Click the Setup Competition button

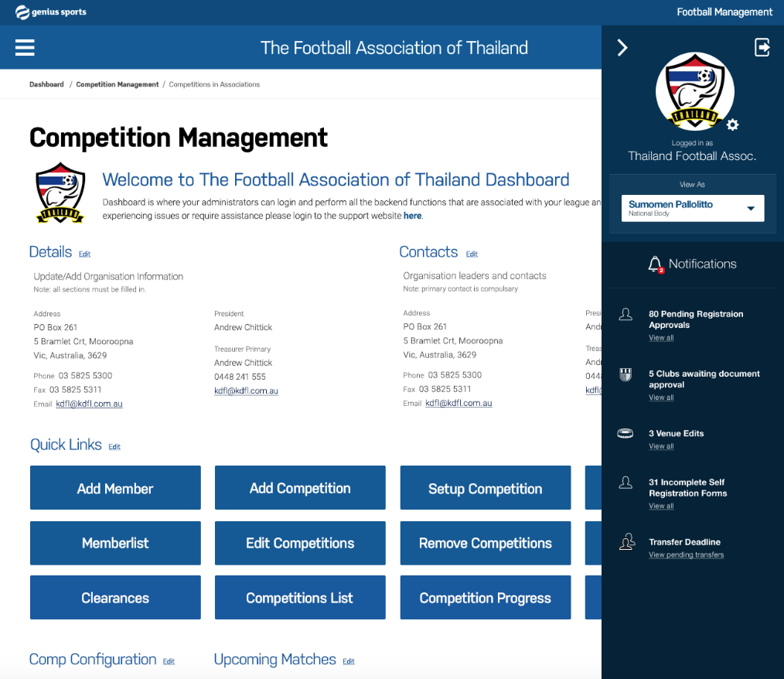(x=486, y=487)
